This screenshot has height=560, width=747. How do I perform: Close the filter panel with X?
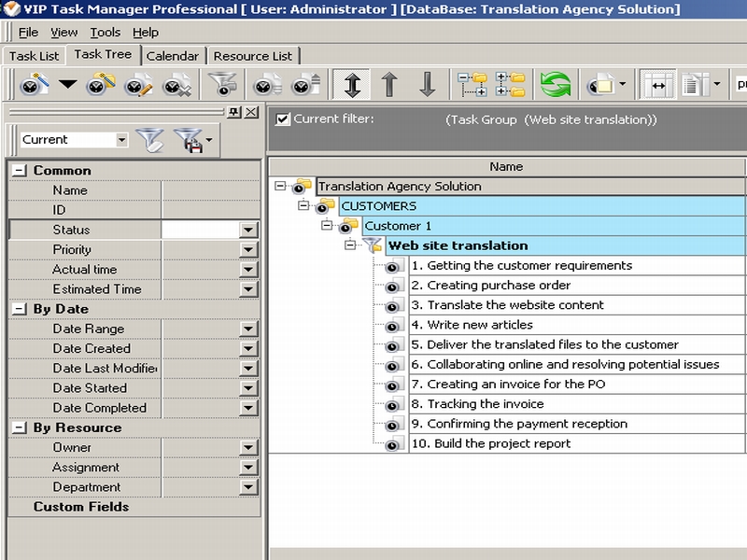(251, 112)
